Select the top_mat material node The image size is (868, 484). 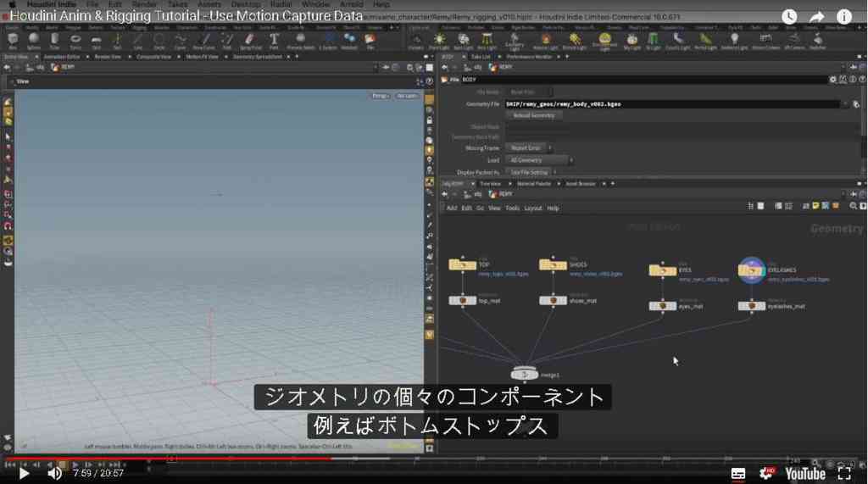[x=463, y=301]
